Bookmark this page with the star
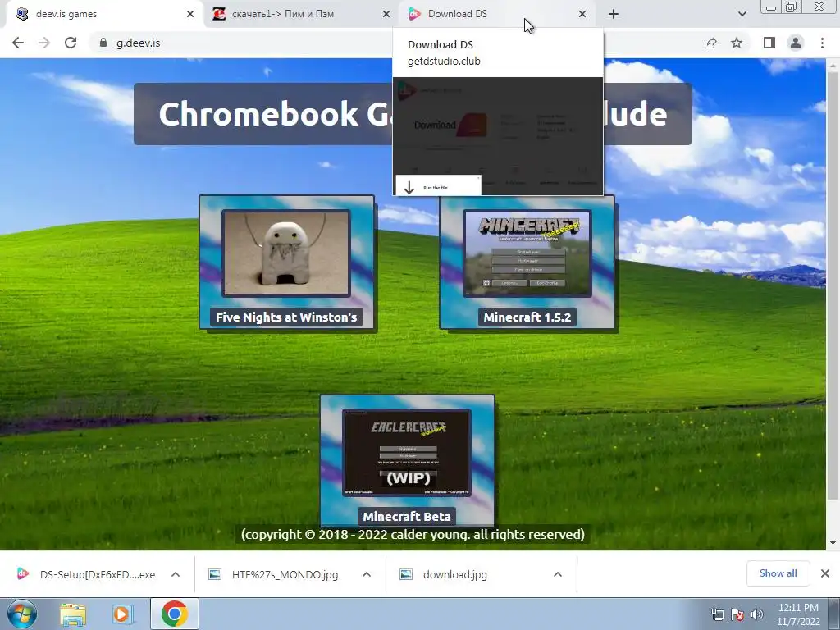This screenshot has width=840, height=630. (x=737, y=43)
